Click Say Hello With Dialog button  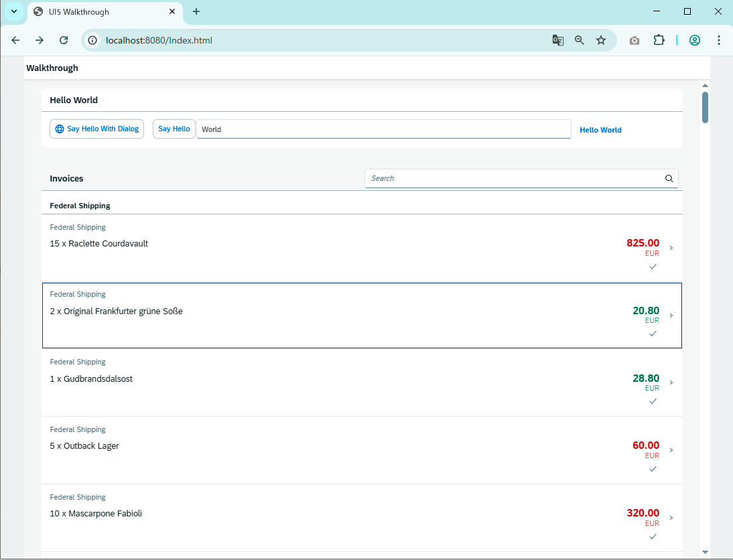tap(96, 129)
